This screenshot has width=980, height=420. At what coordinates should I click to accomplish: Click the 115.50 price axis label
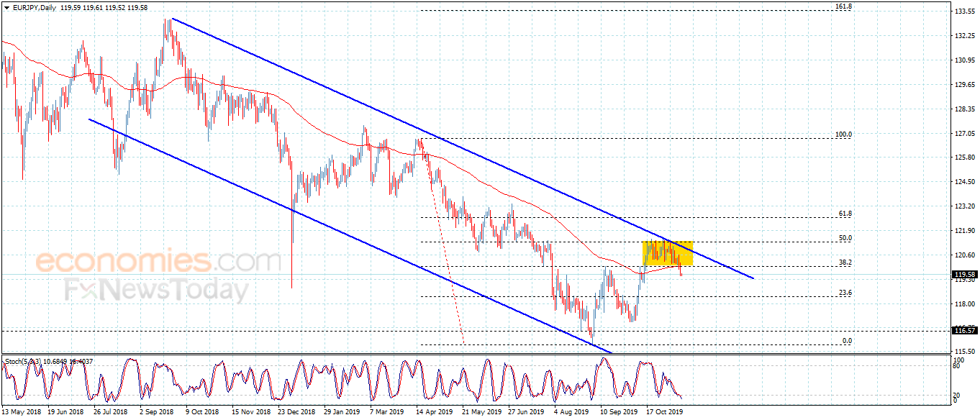pos(964,350)
